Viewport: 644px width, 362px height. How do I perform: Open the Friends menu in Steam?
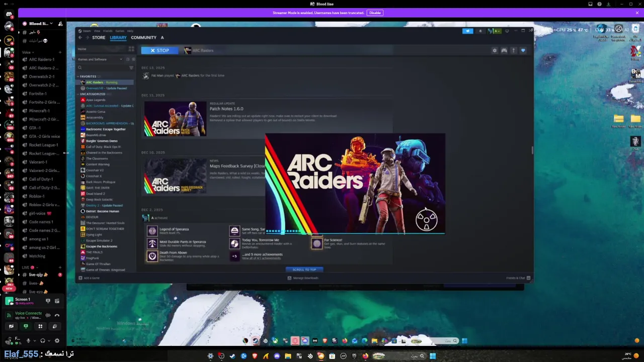108,31
